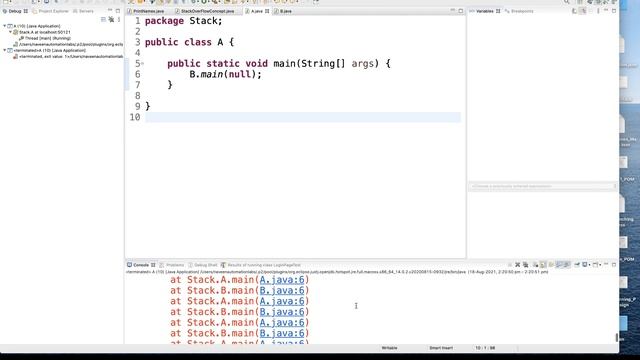Click the Pin Console icon
The width and height of the screenshot is (640, 360).
577,265
